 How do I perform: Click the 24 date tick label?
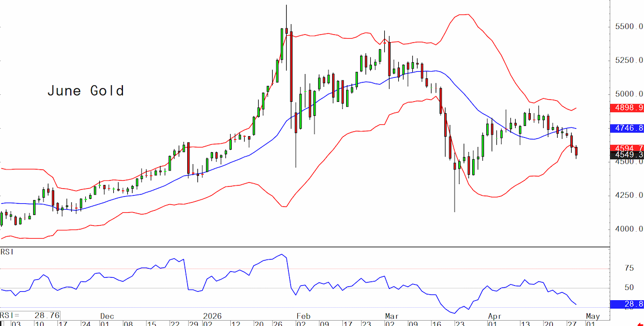pos(86,323)
